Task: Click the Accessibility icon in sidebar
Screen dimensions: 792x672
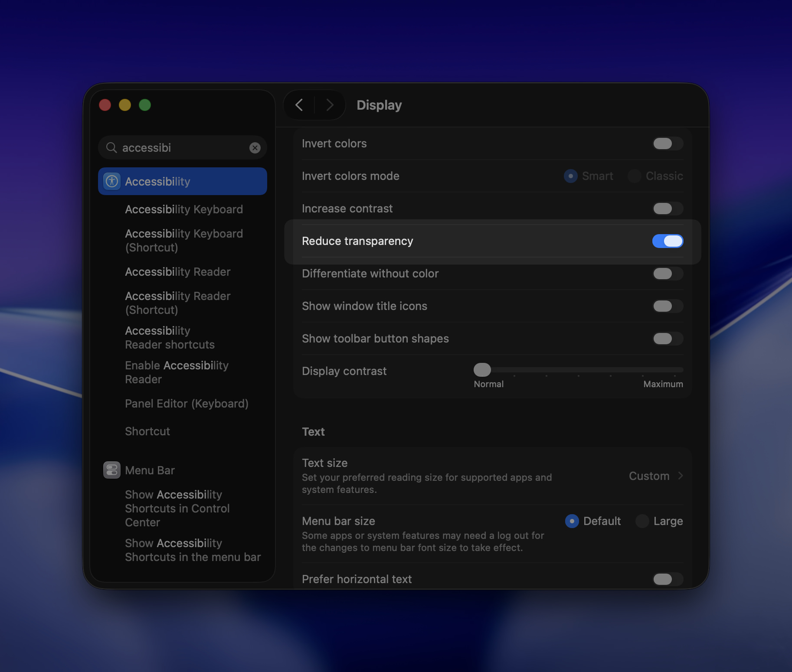Action: click(x=112, y=181)
